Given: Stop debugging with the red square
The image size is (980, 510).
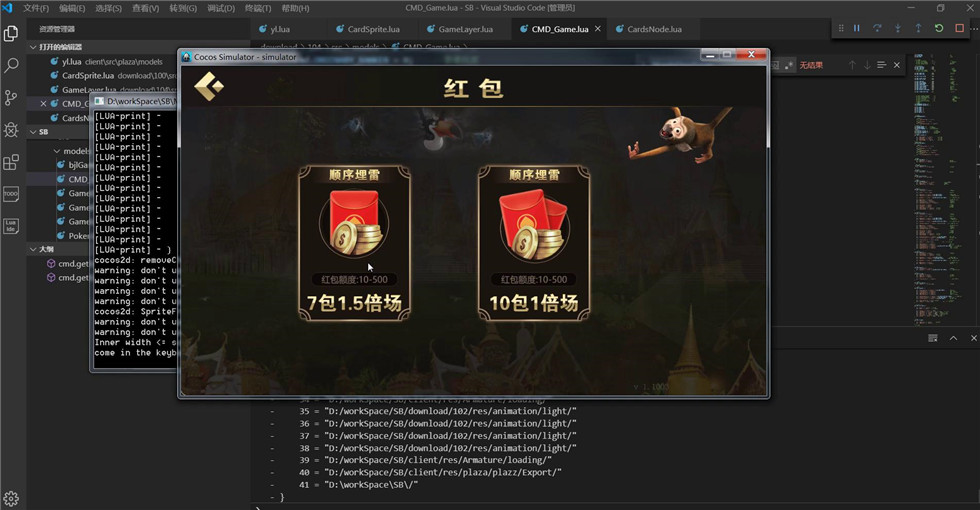Looking at the screenshot, I should (959, 29).
